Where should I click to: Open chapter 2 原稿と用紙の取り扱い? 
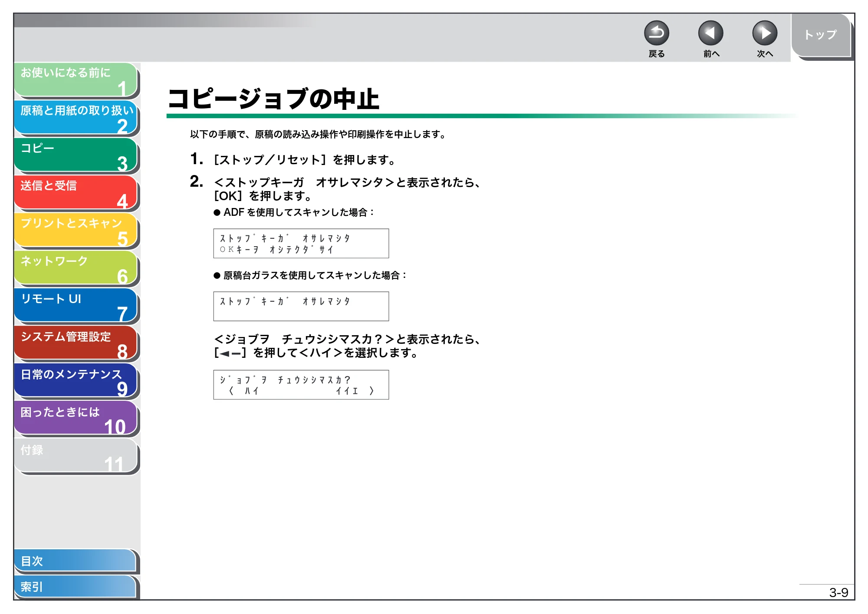click(76, 117)
